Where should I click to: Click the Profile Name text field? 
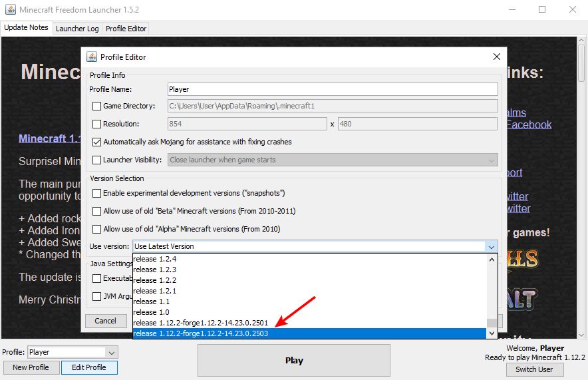(x=333, y=89)
